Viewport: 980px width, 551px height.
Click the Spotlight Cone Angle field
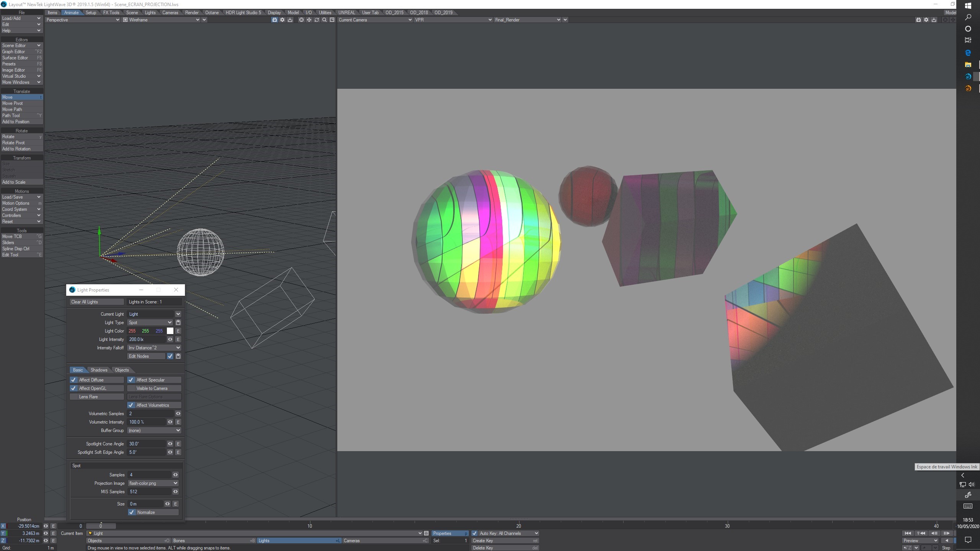[146, 444]
